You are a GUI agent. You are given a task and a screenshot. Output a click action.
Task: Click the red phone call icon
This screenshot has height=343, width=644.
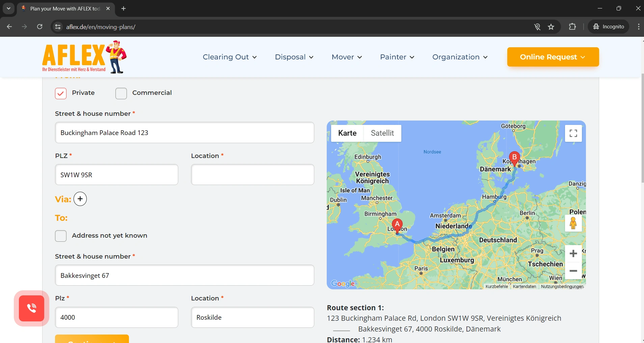(x=32, y=308)
